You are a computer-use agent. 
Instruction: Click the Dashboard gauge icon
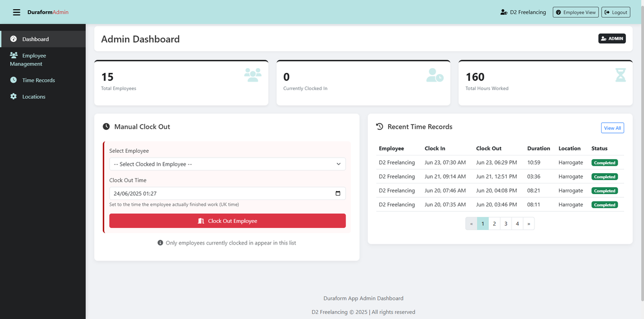click(x=13, y=39)
